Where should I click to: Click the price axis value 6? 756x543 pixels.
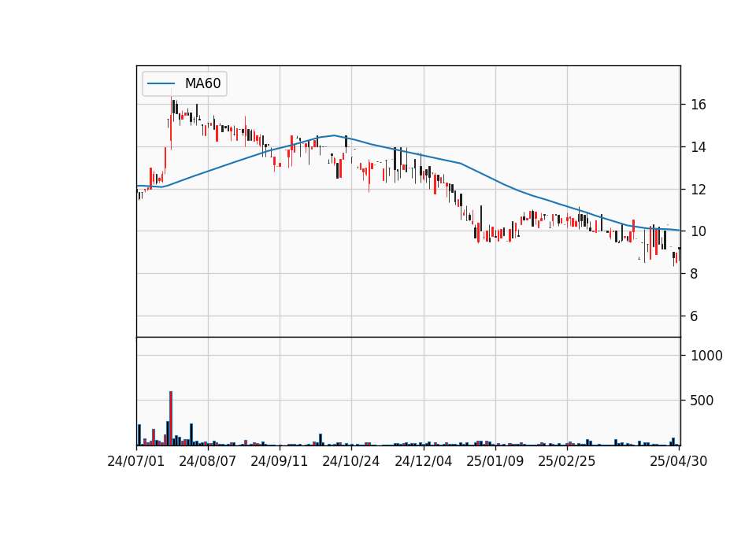coord(695,316)
